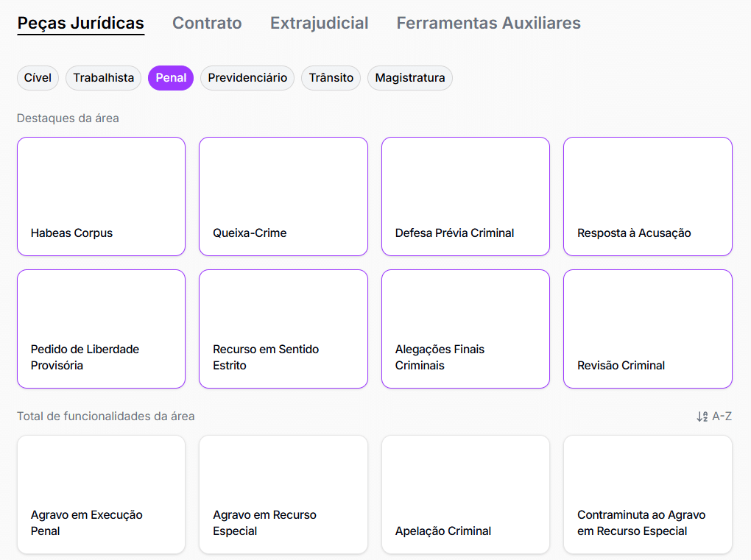Open Resposta à Acusação card
This screenshot has width=751, height=560.
point(647,196)
